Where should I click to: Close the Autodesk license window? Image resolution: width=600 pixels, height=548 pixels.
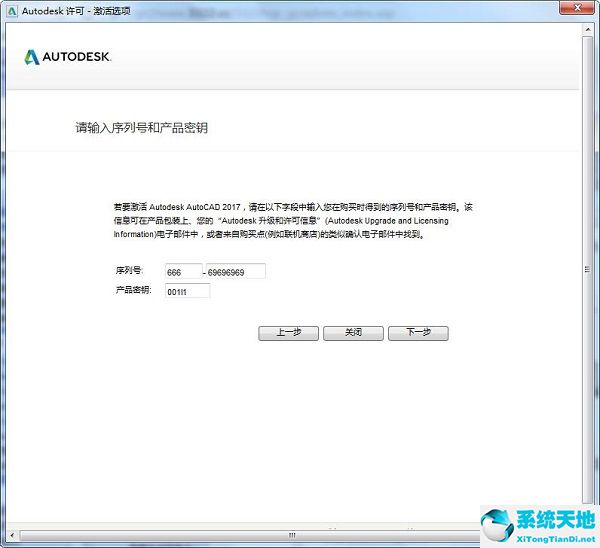[x=577, y=8]
